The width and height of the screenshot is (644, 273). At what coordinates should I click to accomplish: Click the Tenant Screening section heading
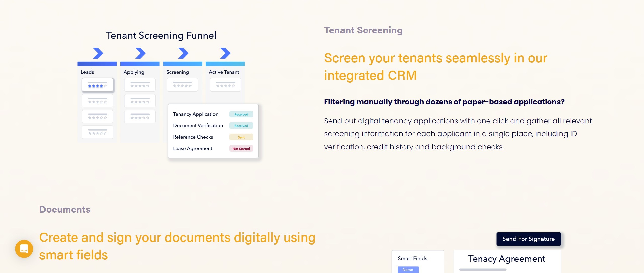363,30
